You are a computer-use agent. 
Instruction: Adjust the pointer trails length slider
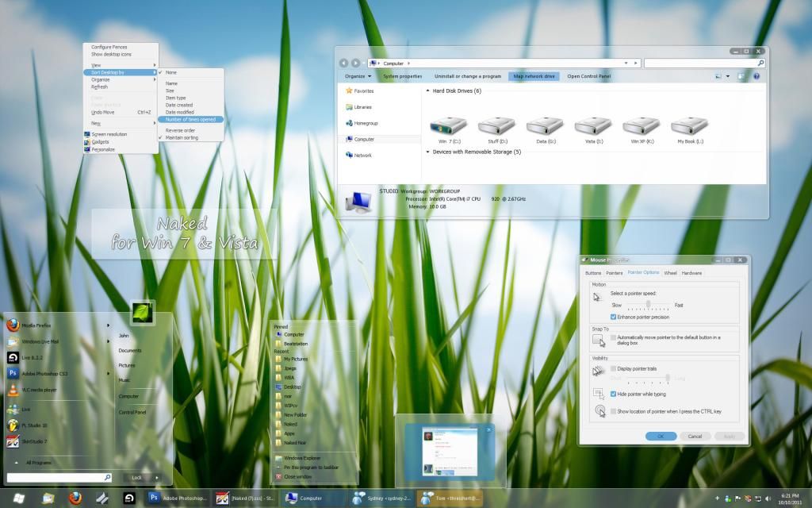pos(668,379)
